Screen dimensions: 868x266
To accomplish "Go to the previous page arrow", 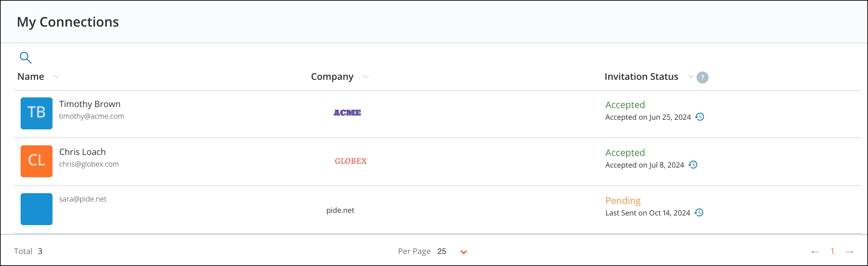I will (815, 252).
